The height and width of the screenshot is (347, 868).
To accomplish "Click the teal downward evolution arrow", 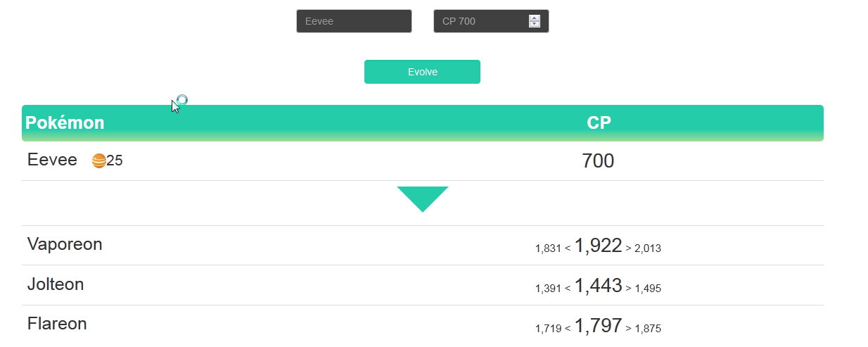I will (x=422, y=198).
